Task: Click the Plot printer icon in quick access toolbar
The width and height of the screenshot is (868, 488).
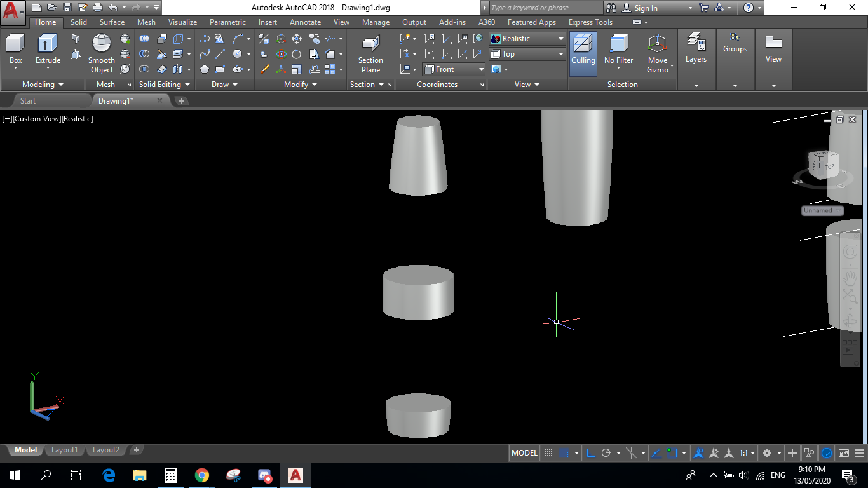Action: 97,8
